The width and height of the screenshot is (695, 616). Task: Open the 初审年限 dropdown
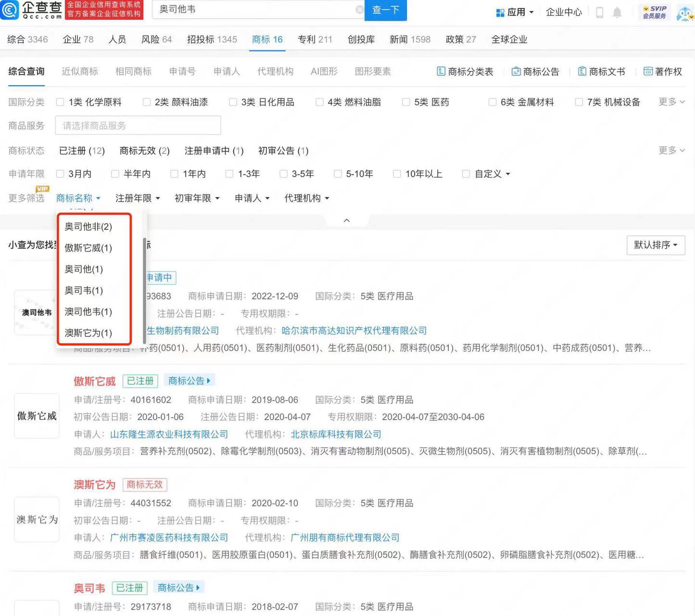(197, 198)
